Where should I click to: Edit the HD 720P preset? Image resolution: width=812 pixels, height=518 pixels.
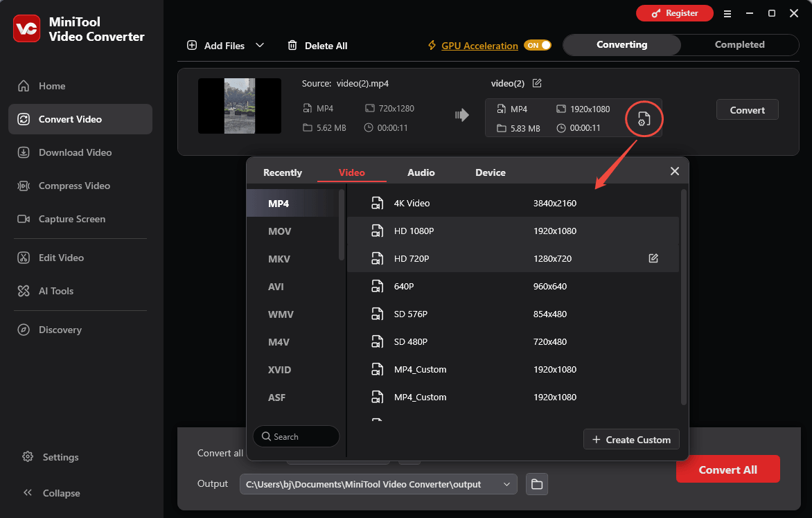click(x=653, y=258)
